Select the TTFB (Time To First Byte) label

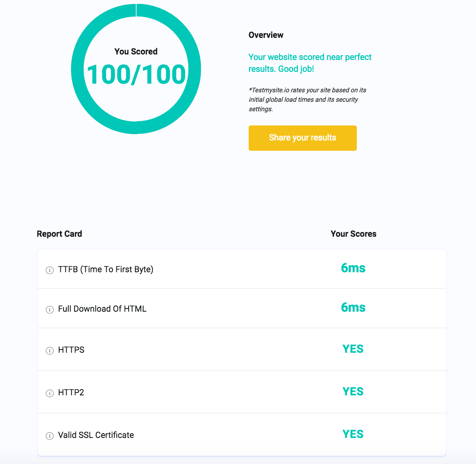(x=105, y=269)
